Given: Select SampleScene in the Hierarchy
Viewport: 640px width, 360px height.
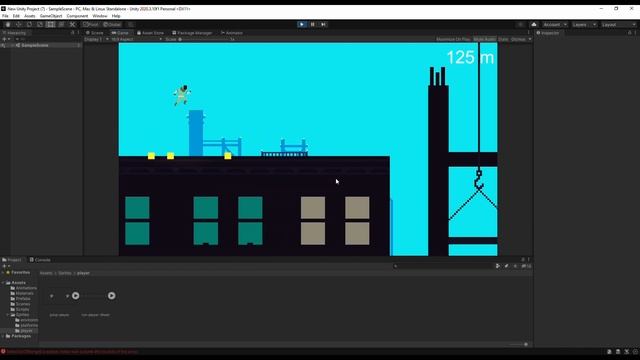Looking at the screenshot, I should [x=35, y=45].
